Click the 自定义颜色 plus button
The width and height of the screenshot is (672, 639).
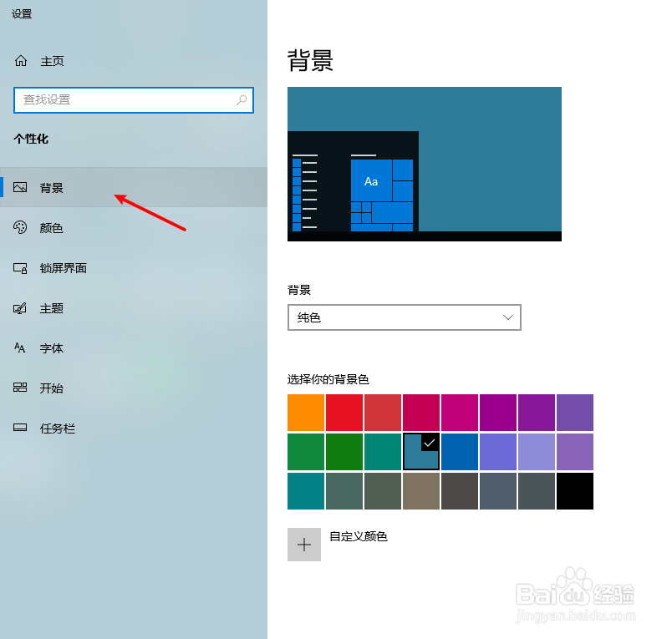pos(304,544)
